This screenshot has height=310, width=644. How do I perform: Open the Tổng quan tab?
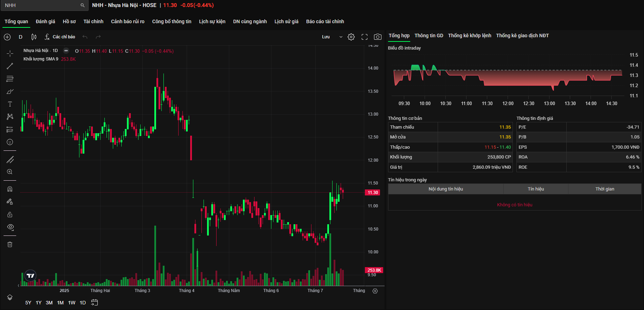[x=16, y=21]
